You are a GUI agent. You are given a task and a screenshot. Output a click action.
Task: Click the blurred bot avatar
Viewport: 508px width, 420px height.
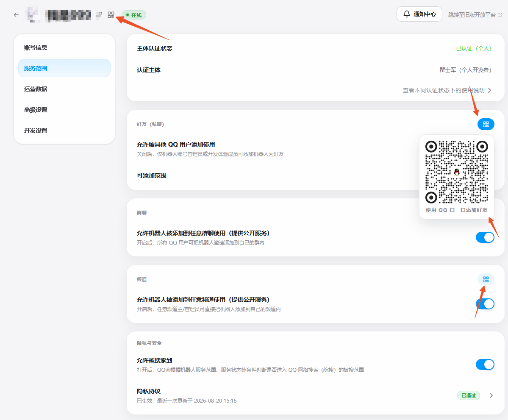click(33, 15)
